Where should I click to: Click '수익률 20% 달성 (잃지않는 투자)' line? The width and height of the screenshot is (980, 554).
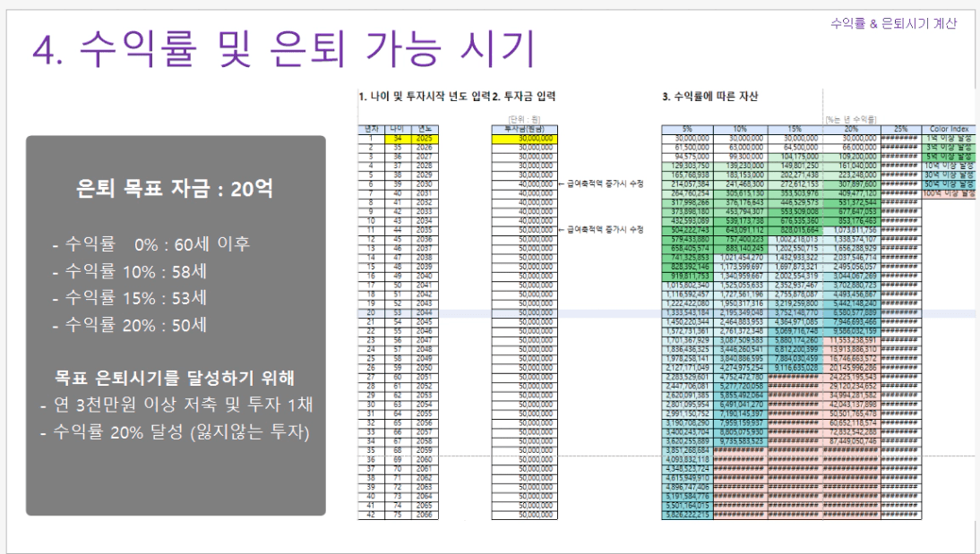pyautogui.click(x=175, y=432)
